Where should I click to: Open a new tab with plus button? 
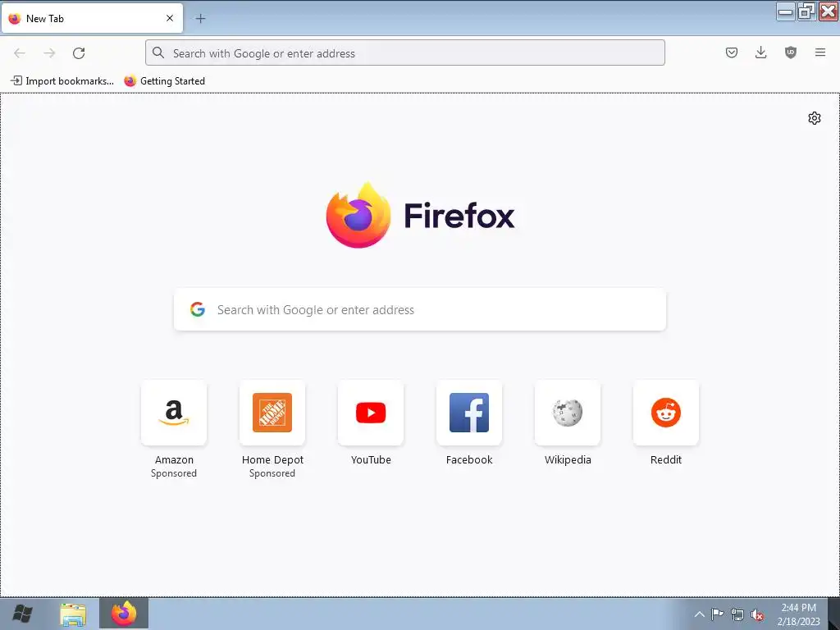[200, 19]
